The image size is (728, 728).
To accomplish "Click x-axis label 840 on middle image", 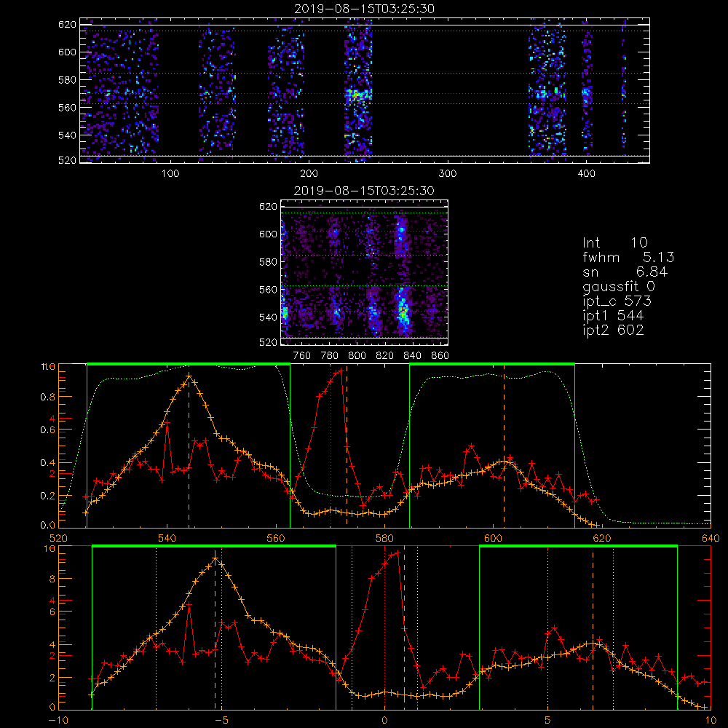I will [x=412, y=356].
